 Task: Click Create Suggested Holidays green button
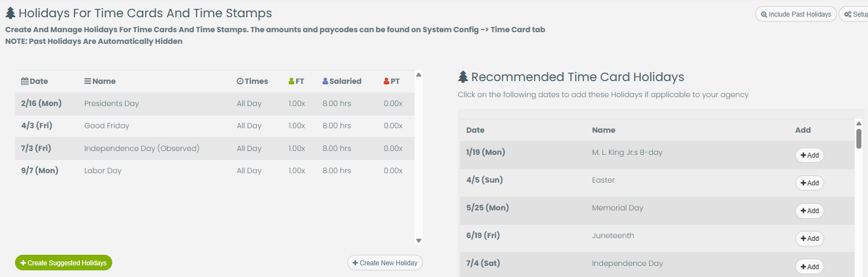(x=63, y=263)
